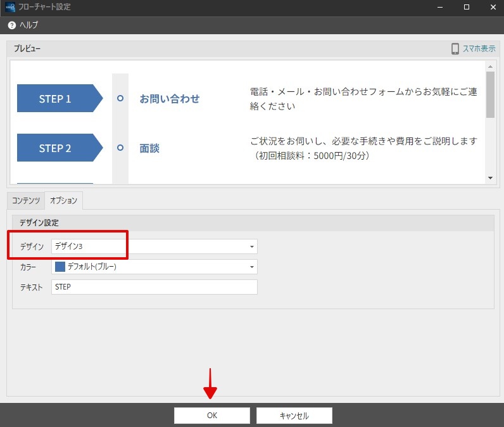Click the smartphone display icon
Screen dimensions: 504x427
455,49
